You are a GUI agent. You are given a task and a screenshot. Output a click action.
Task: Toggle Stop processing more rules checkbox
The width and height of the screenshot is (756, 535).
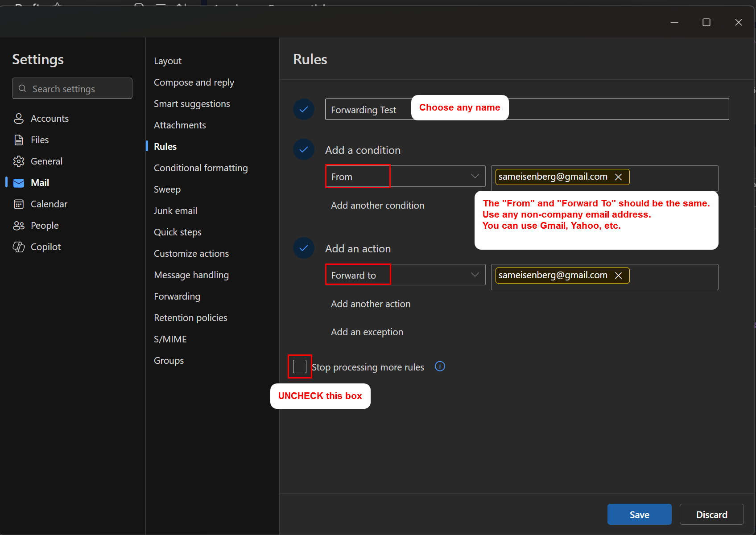[x=300, y=366]
